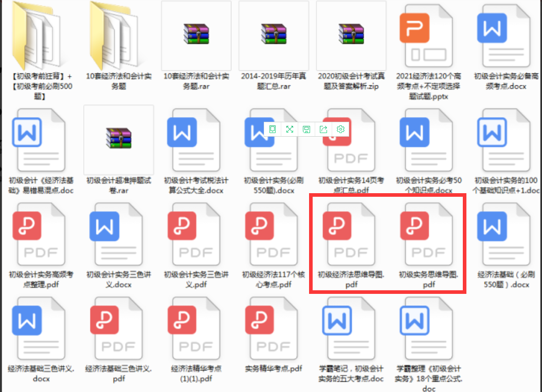This screenshot has width=542, height=392.
Task: Select the 2014-2019年历年真题汇总.rar archive icon
Action: [x=274, y=34]
